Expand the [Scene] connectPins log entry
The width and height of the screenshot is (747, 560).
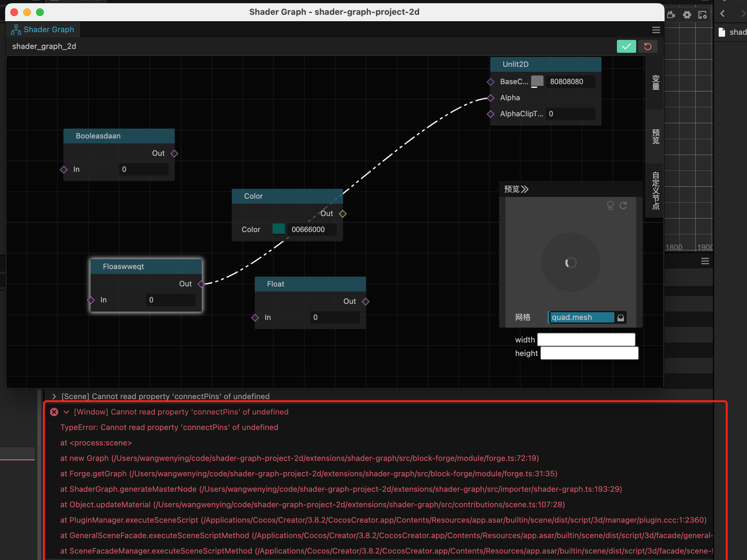pyautogui.click(x=54, y=396)
